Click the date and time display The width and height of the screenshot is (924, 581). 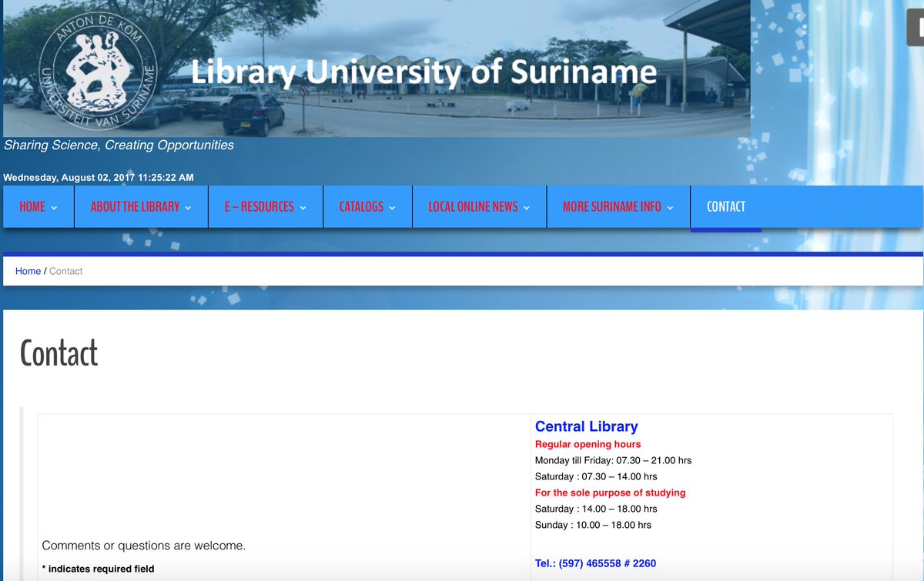[x=99, y=178]
